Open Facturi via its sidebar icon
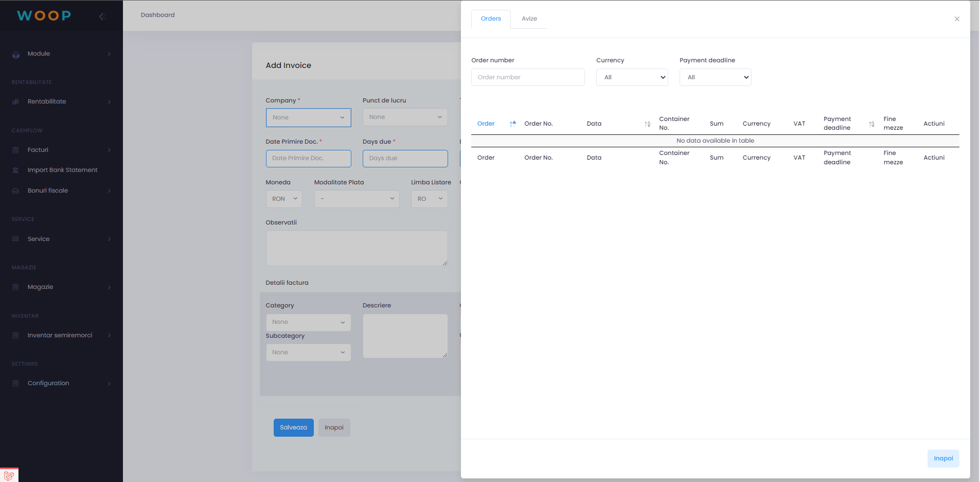The image size is (980, 482). click(15, 150)
